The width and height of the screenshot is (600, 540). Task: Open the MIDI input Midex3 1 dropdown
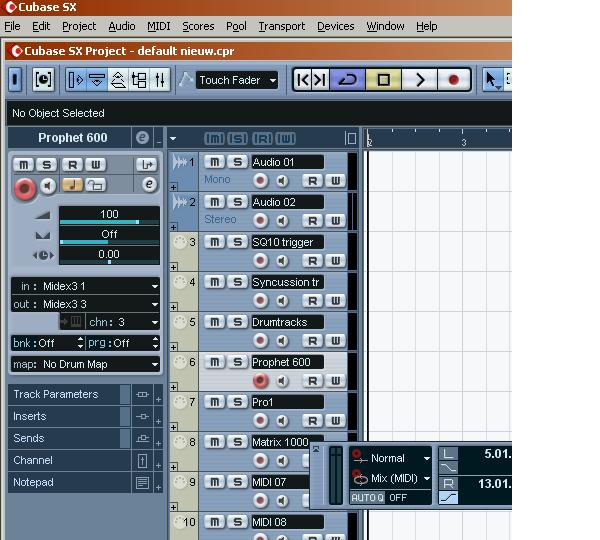[85, 286]
